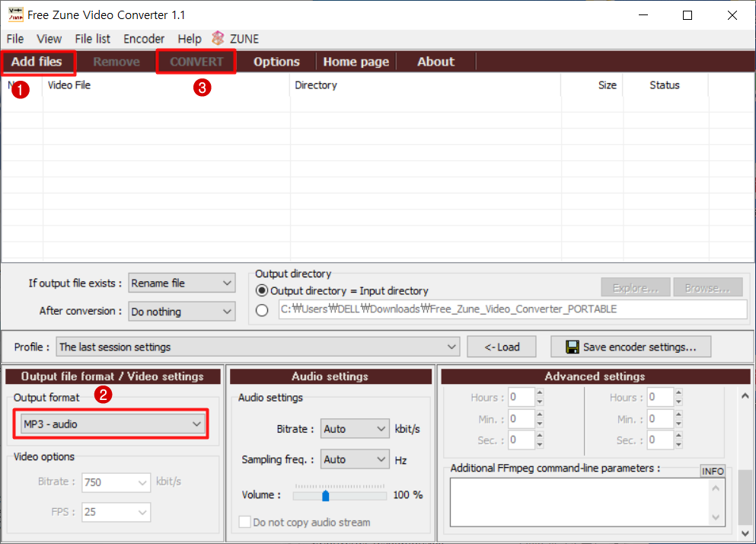Click Remove in the toolbar
Viewport: 756px width, 544px height.
pyautogui.click(x=116, y=62)
